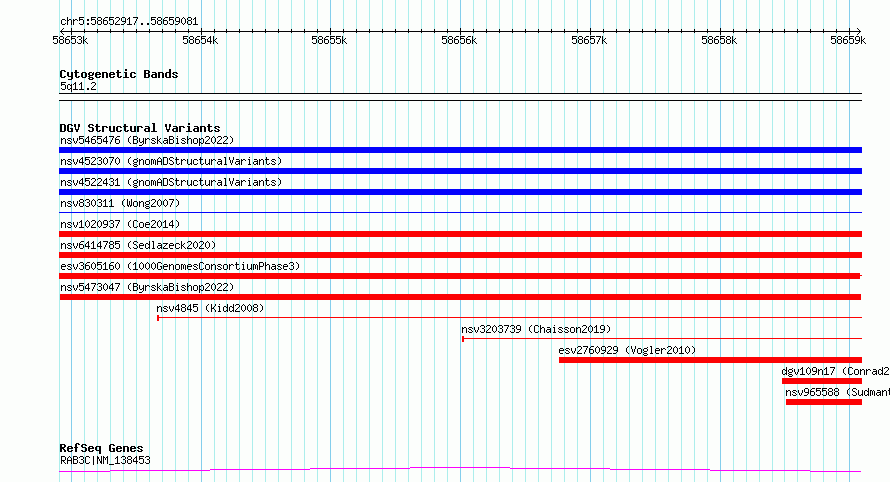Click the 58654k ruler position
The image size is (890, 482).
click(200, 40)
